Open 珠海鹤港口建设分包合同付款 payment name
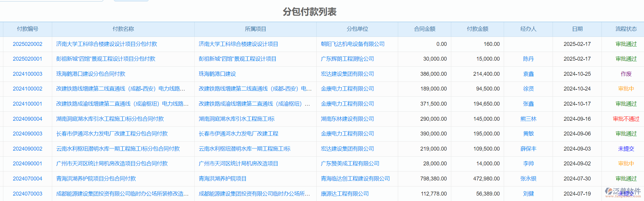Viewport: 644px width, 201px height. pos(91,74)
